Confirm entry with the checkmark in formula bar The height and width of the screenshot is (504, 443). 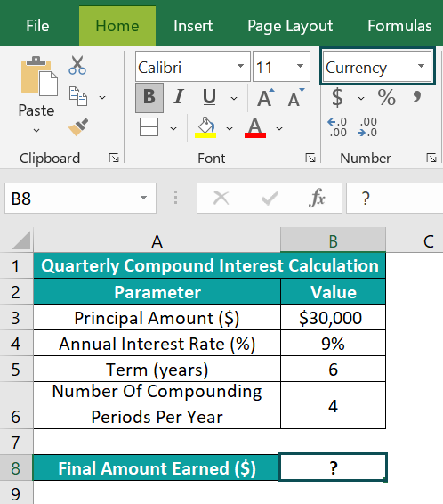[270, 198]
